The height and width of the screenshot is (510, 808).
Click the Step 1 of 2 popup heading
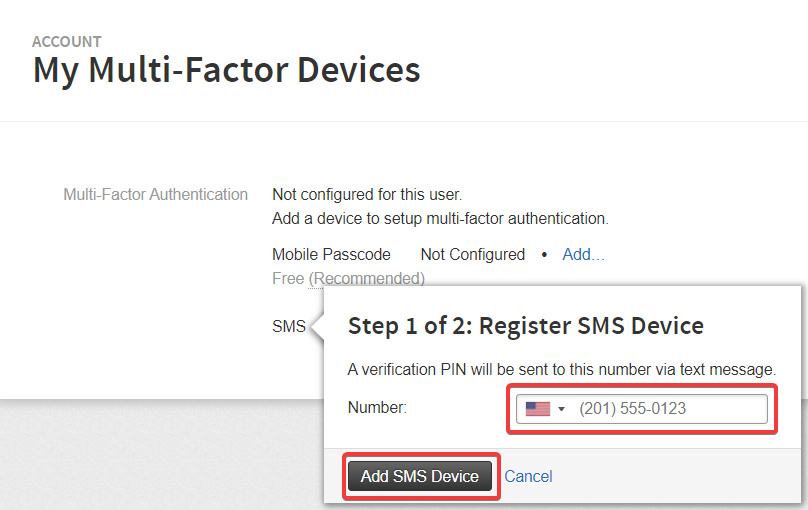[x=526, y=326]
